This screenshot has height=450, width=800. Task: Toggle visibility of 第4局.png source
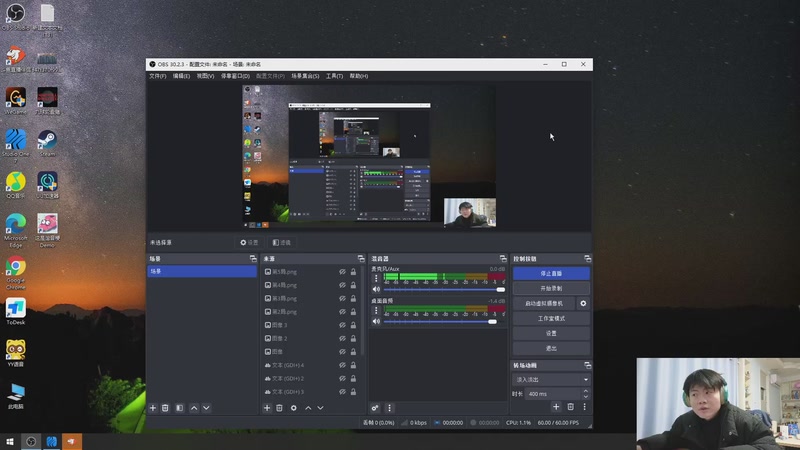(342, 285)
